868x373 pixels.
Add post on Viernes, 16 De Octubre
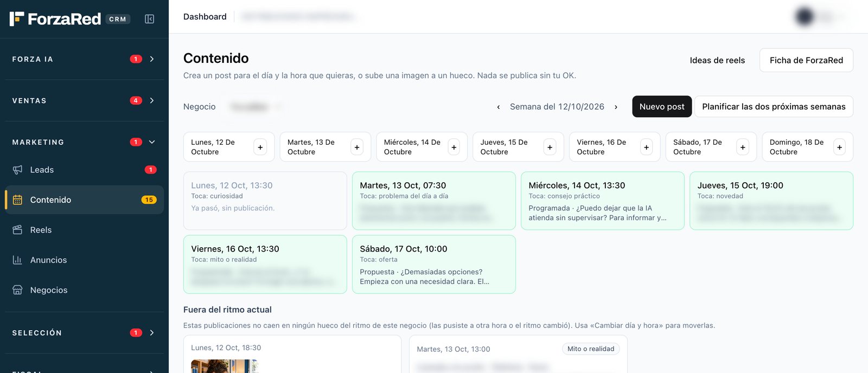point(646,147)
